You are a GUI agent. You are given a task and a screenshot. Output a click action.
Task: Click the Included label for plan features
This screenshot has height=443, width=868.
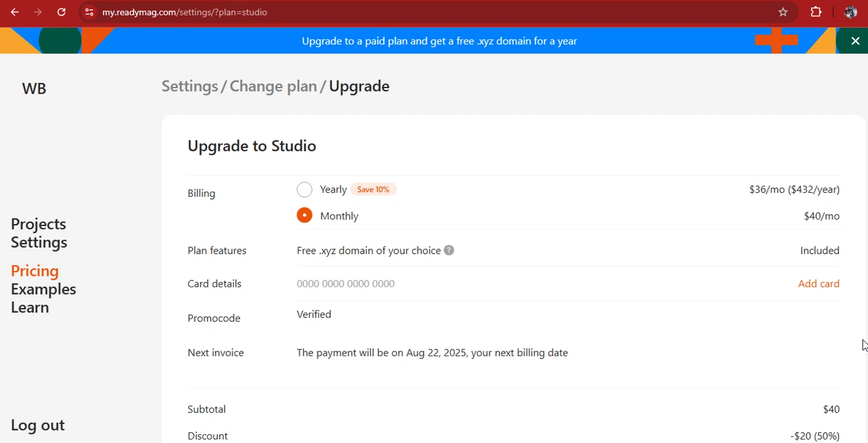click(819, 251)
